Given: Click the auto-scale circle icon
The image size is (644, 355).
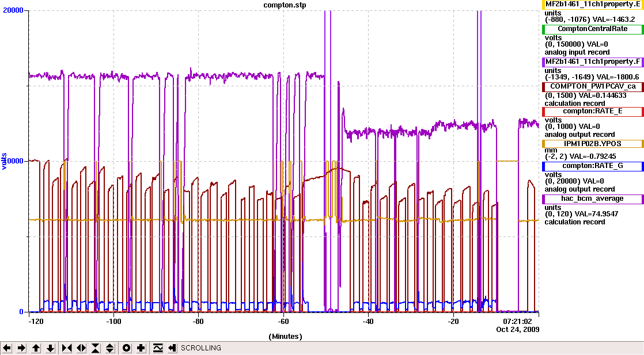Looking at the screenshot, I should (x=127, y=348).
